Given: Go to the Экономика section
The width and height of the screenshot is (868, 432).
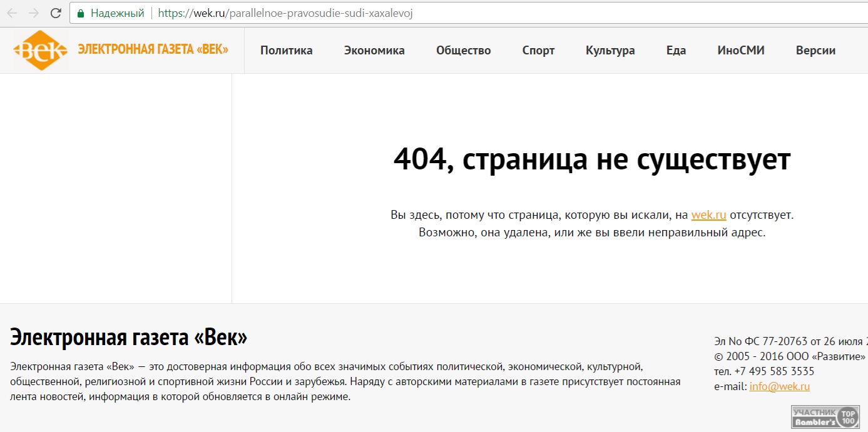Looking at the screenshot, I should (x=374, y=51).
